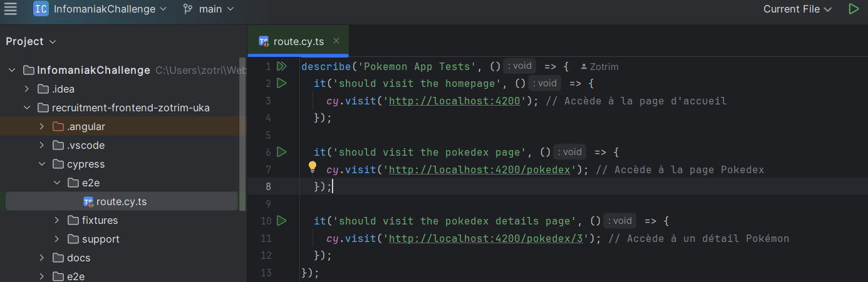Run the homepage test on line 2
This screenshot has height=282, width=868.
point(281,83)
